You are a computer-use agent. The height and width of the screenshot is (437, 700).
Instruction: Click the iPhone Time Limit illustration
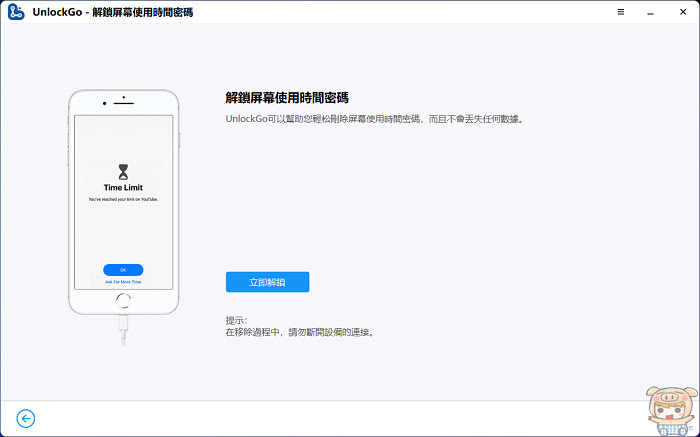[x=124, y=217]
